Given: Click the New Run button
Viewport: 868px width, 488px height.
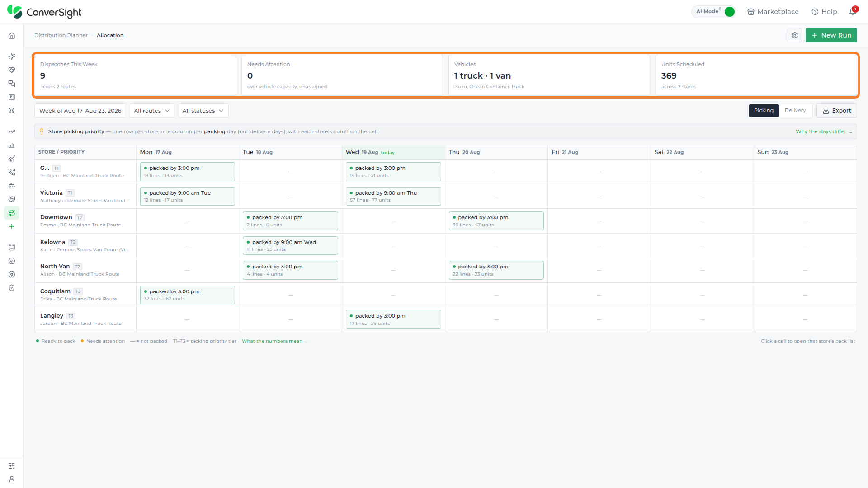Looking at the screenshot, I should (831, 35).
